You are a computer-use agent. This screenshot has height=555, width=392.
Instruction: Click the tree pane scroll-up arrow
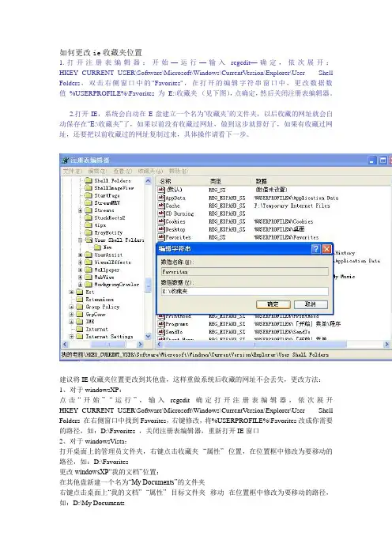(x=149, y=181)
